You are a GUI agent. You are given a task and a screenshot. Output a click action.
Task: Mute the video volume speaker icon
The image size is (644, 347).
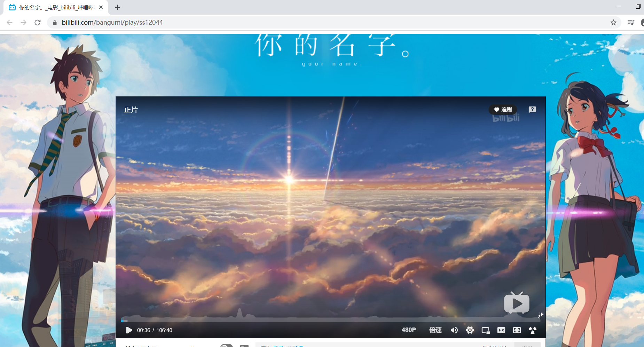click(454, 330)
